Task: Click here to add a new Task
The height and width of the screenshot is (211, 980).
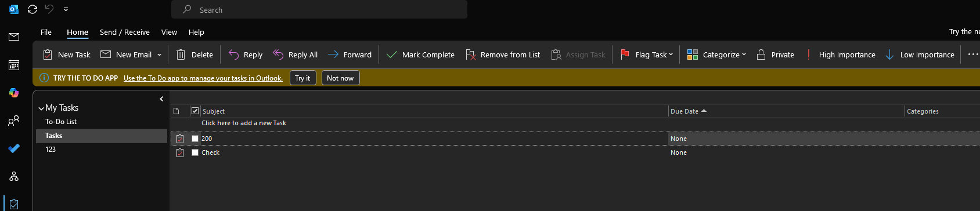Action: [x=244, y=123]
